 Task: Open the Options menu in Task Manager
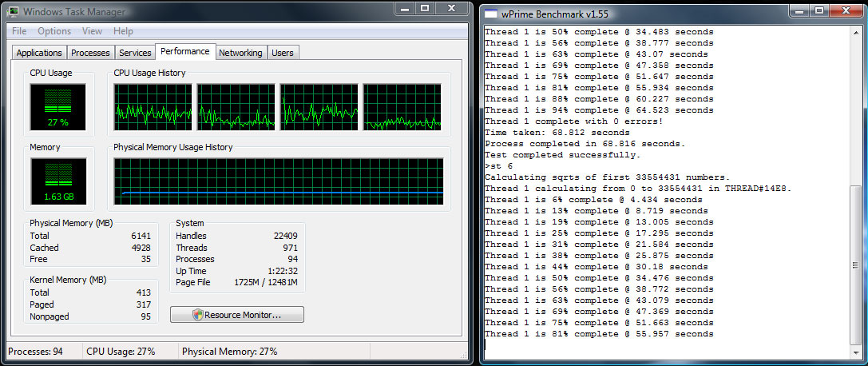click(x=54, y=31)
